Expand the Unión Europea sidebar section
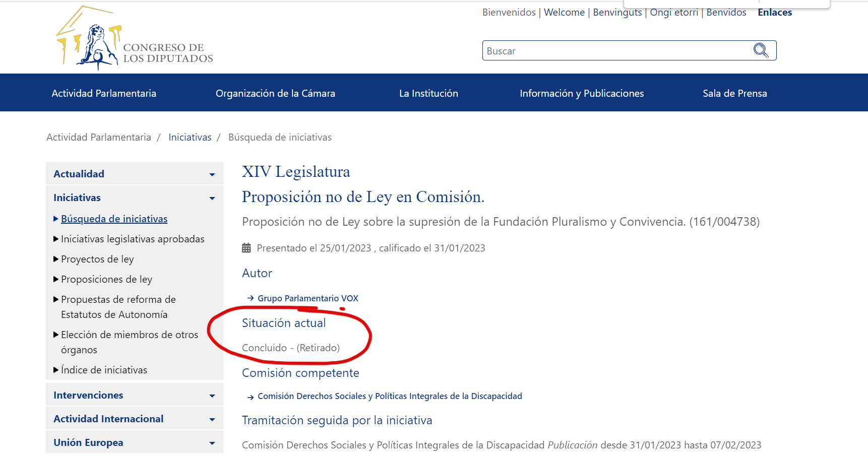868x455 pixels. click(212, 443)
